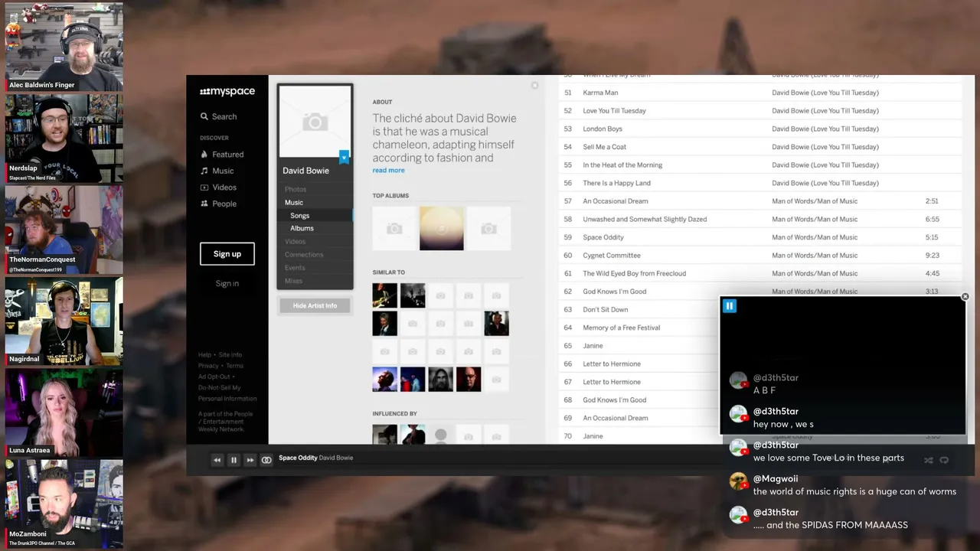Select Music in the David Bowie artist menu
Viewport: 980px width, 551px height.
(294, 203)
